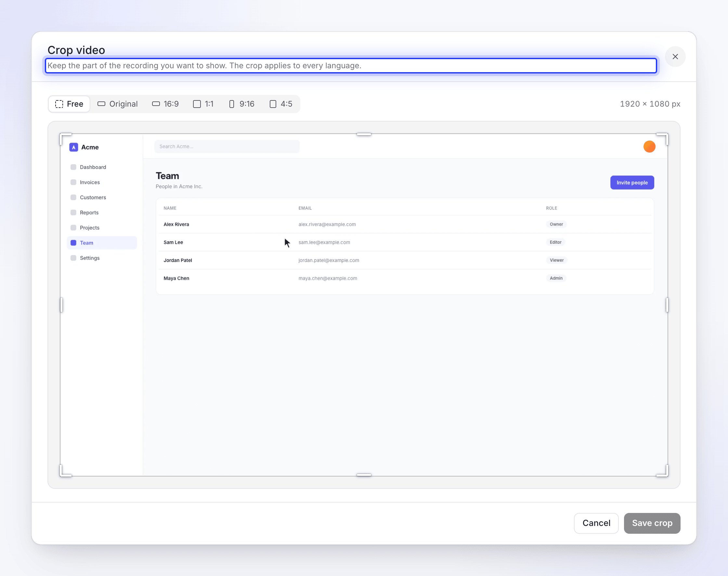728x576 pixels.
Task: Click the Alex Rivera name cell
Action: pyautogui.click(x=176, y=224)
